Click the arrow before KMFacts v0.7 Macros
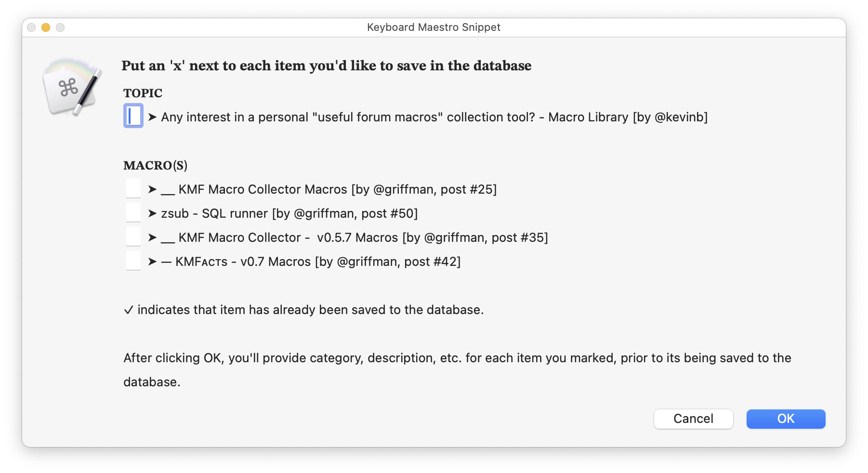 pyautogui.click(x=152, y=262)
